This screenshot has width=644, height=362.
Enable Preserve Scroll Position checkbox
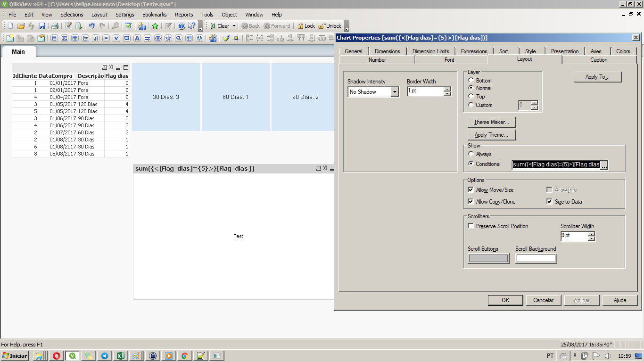click(471, 226)
